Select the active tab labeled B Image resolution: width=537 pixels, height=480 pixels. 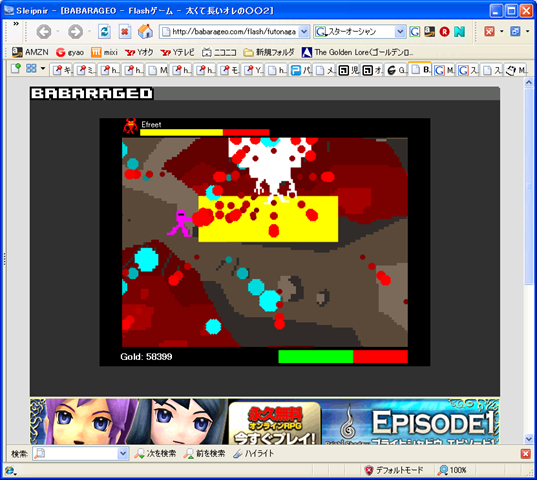click(420, 70)
